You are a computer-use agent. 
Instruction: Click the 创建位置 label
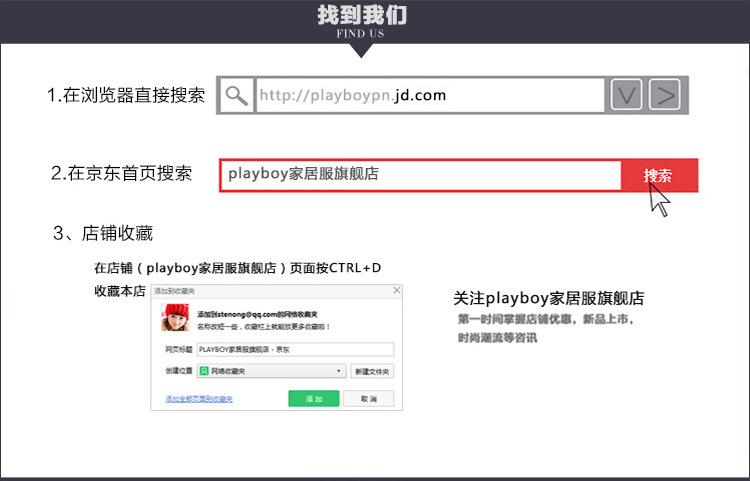pos(178,371)
